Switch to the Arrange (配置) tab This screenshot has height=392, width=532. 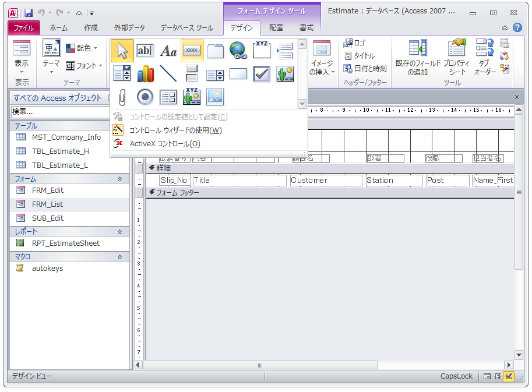click(x=276, y=28)
